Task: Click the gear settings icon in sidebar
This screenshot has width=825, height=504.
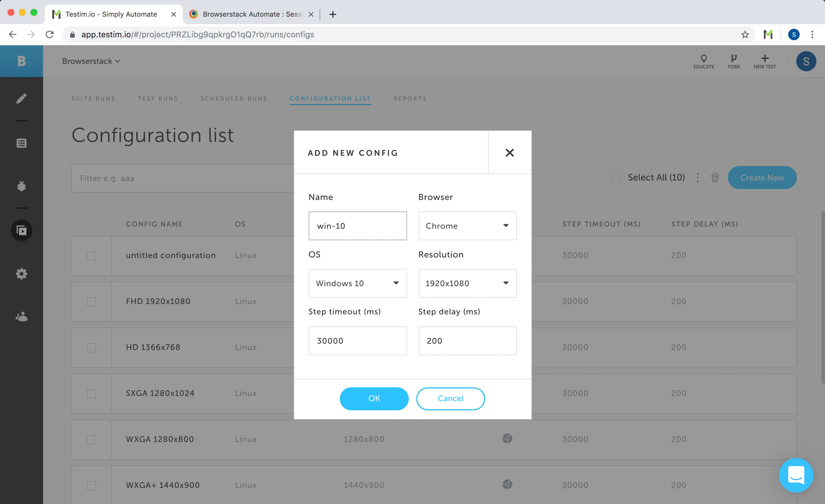Action: click(x=22, y=274)
